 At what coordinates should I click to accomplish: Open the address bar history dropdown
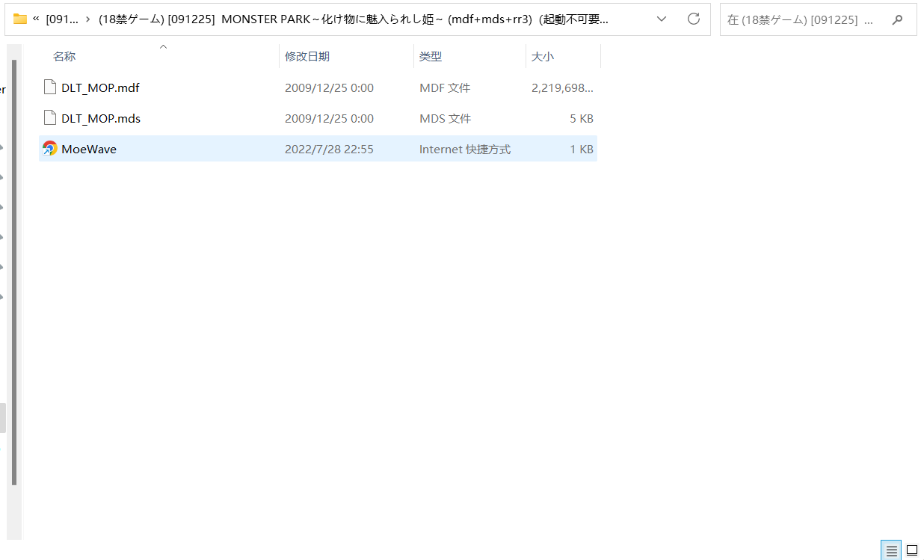(x=661, y=19)
